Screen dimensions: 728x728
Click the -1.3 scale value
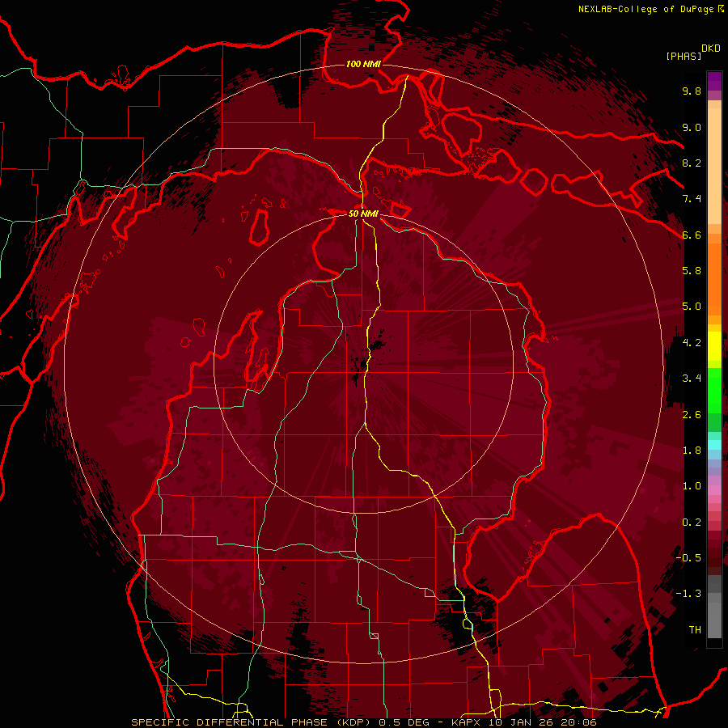688,594
